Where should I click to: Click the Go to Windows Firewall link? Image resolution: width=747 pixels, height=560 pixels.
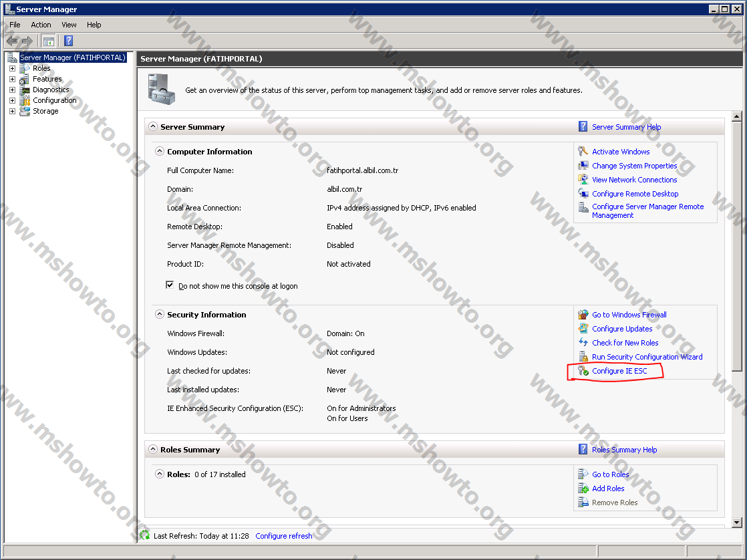pyautogui.click(x=629, y=315)
